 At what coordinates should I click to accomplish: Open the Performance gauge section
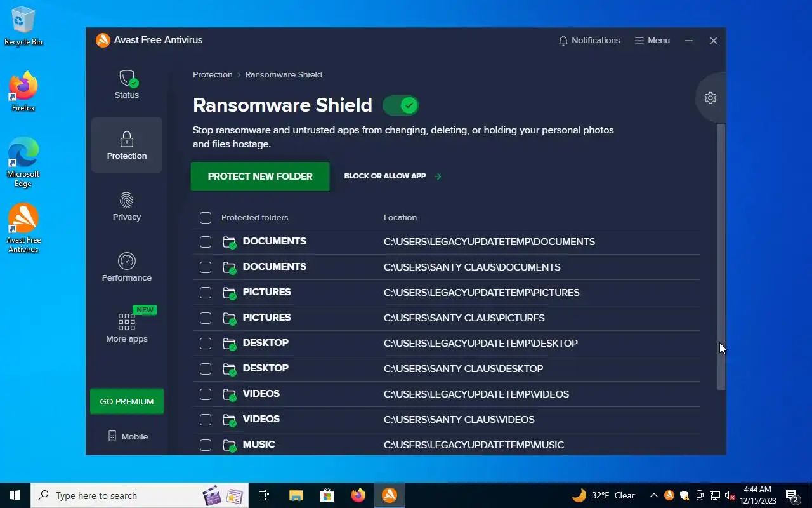click(x=127, y=267)
